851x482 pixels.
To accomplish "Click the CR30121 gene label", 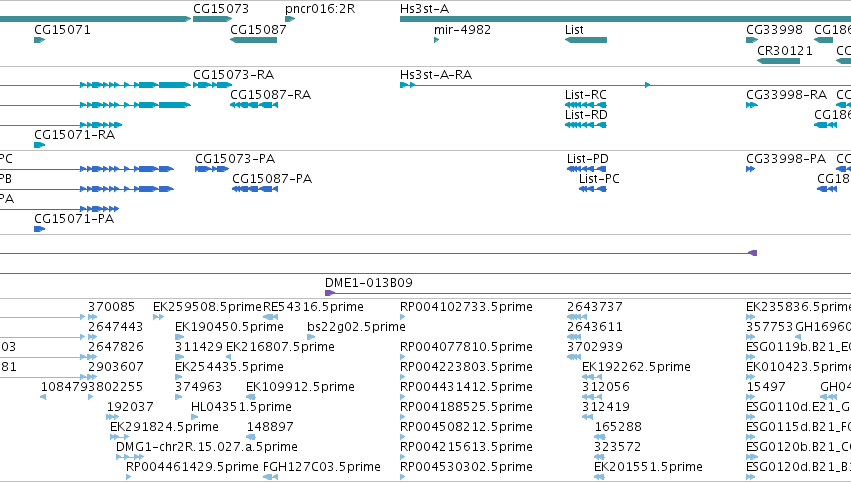I will [785, 50].
